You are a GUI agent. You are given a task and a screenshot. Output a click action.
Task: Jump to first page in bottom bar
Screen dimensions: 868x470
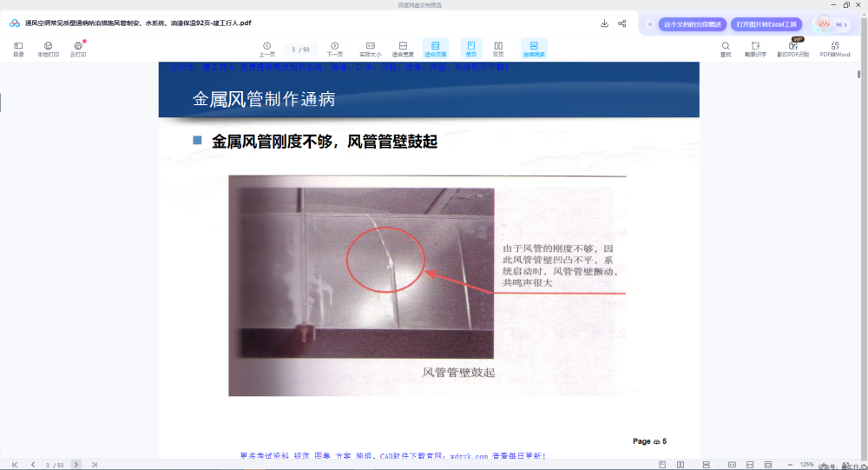(x=15, y=465)
